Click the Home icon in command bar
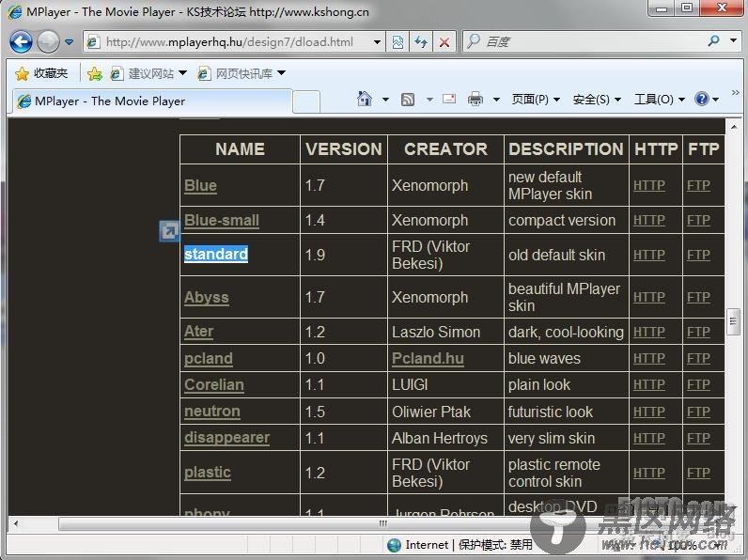Screen dimensions: 748x560 coord(365,99)
